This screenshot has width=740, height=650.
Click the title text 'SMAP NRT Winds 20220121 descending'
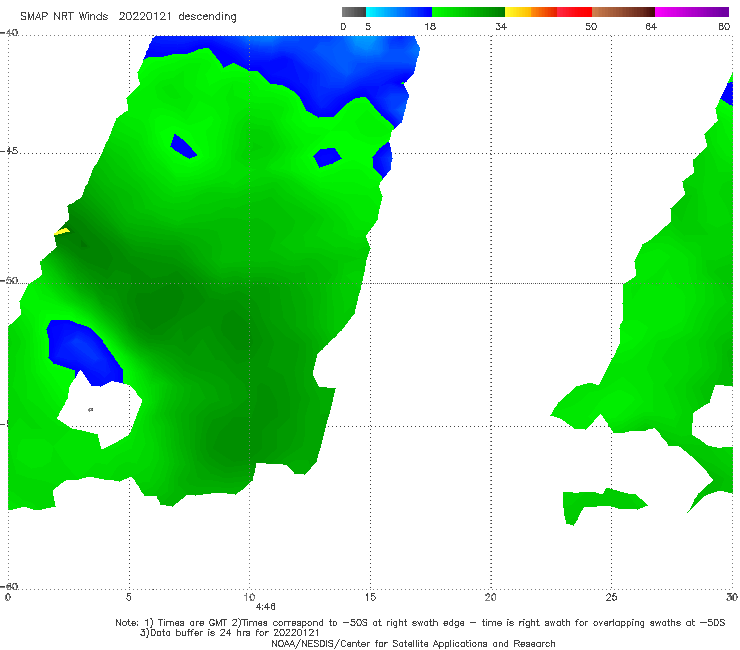point(128,17)
